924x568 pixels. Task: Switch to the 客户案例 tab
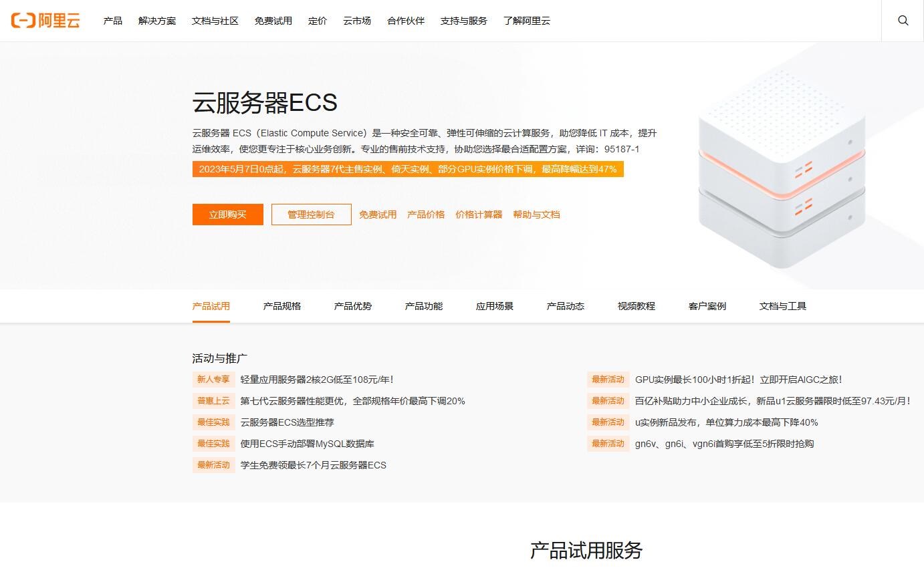tap(707, 306)
